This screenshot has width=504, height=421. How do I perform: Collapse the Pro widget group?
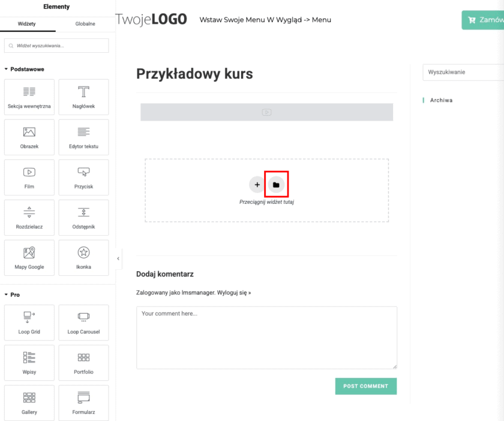13,294
